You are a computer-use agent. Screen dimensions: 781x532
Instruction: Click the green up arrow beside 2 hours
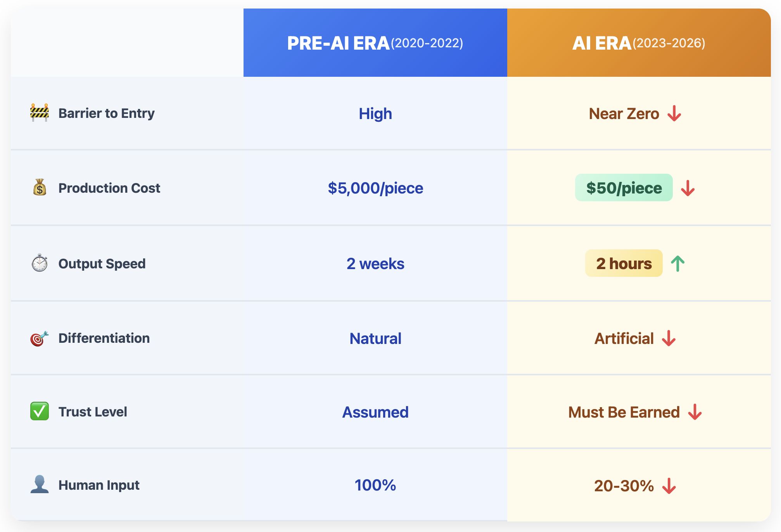point(678,264)
